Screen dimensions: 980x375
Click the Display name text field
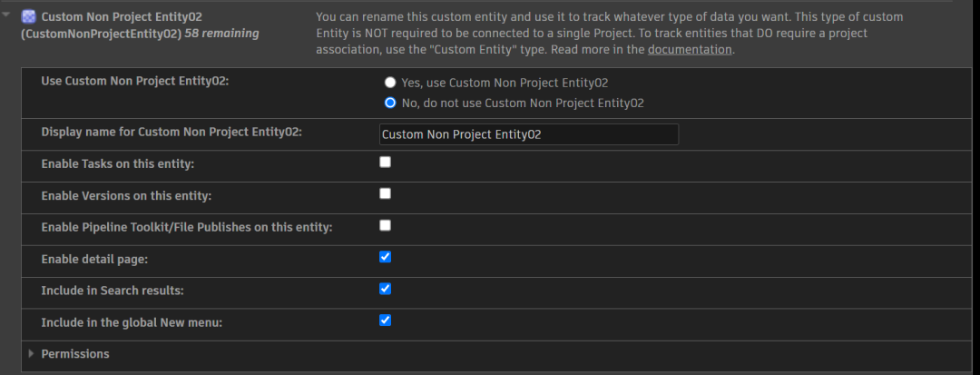528,134
